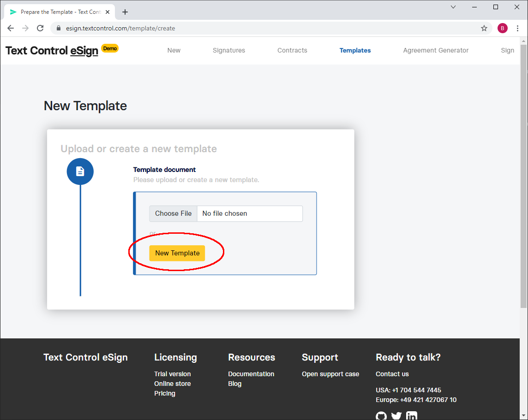Click the Prepare the Template tab title

tap(60, 12)
